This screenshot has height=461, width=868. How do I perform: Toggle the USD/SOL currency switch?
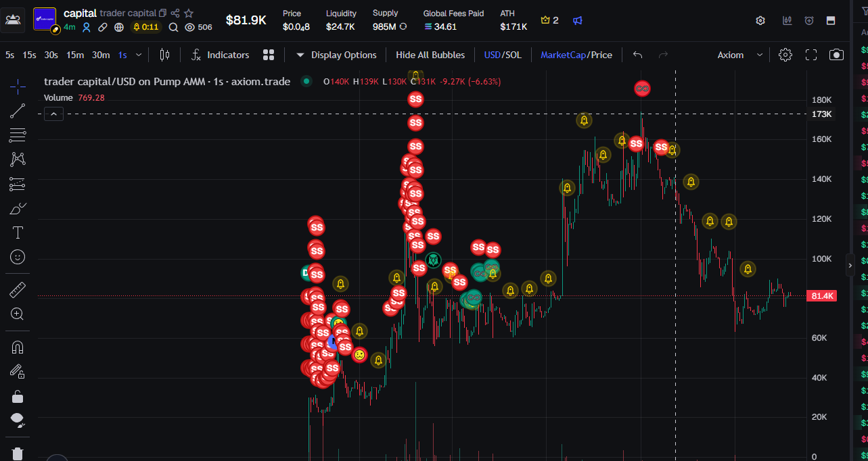[x=503, y=55]
